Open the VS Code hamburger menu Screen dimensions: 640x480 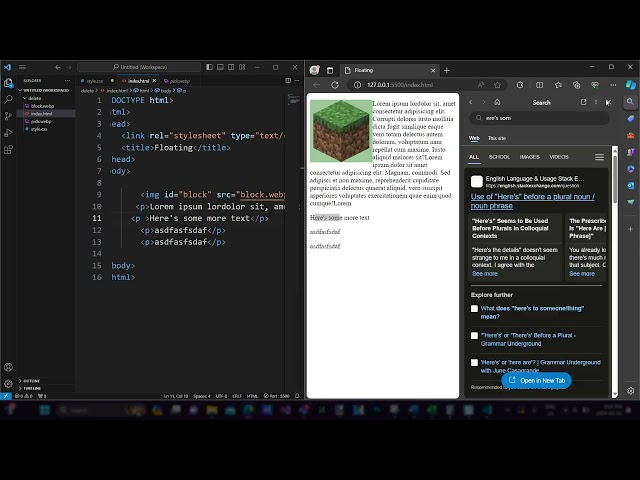point(22,67)
